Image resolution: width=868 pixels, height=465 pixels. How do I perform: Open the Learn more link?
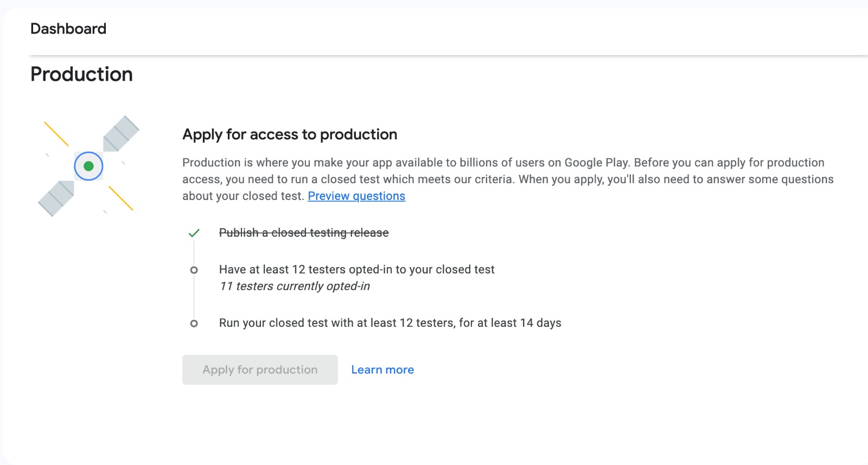[x=382, y=370]
